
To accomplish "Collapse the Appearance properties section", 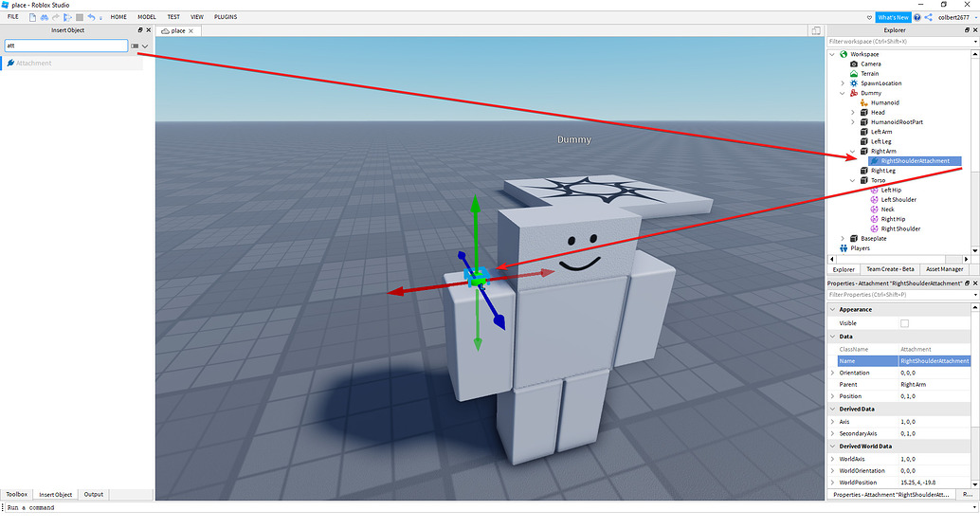I will 832,309.
